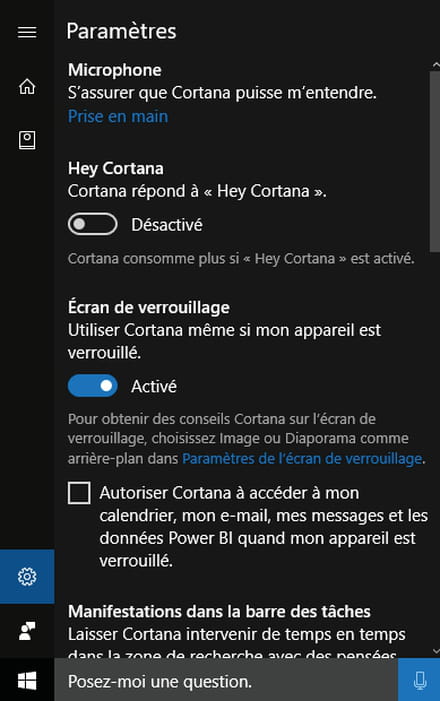Click the scrollbar down arrow
440x701 pixels.
(x=436, y=651)
